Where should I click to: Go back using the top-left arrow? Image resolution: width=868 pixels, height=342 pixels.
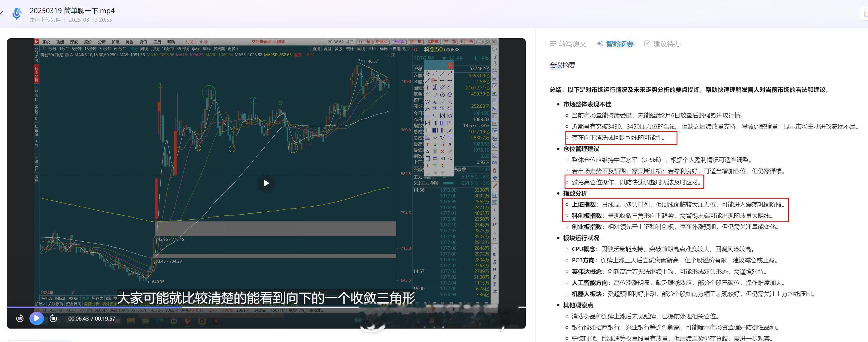[2, 13]
